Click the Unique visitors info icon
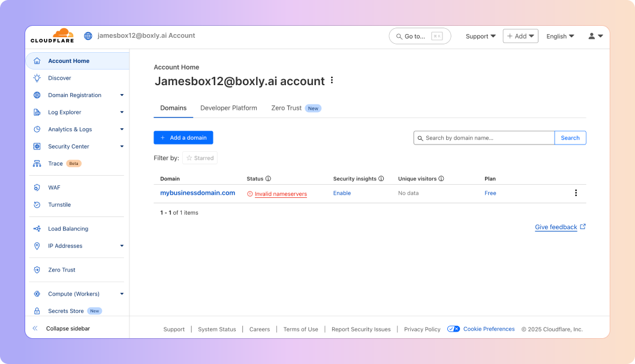Viewport: 635px width, 364px height. tap(441, 179)
